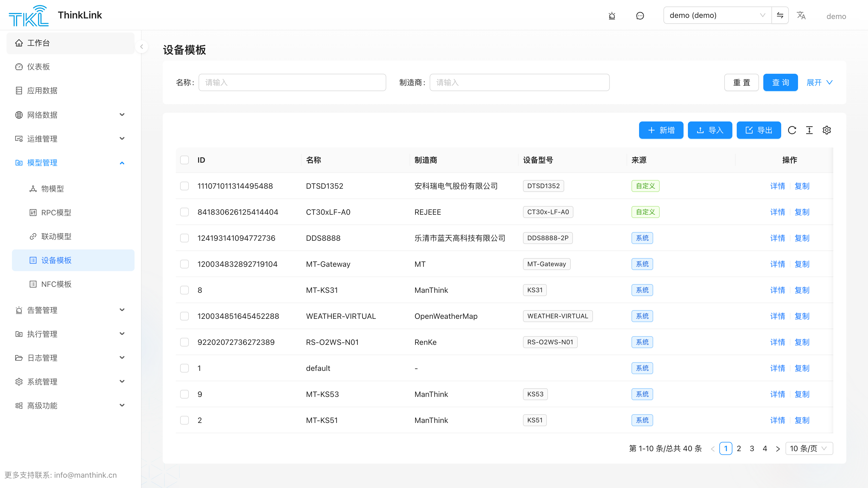Open NFC模板 submenu item
The image size is (868, 488).
pyautogui.click(x=73, y=284)
